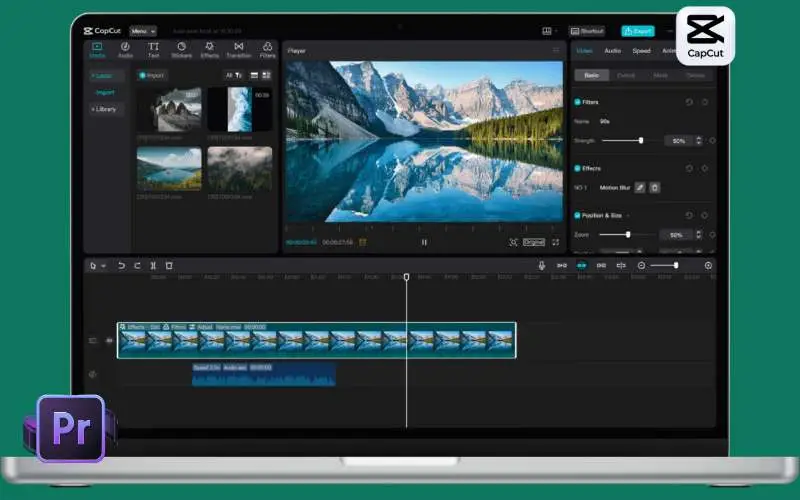800x500 pixels.
Task: Click the Strength slider handle
Action: 641,140
